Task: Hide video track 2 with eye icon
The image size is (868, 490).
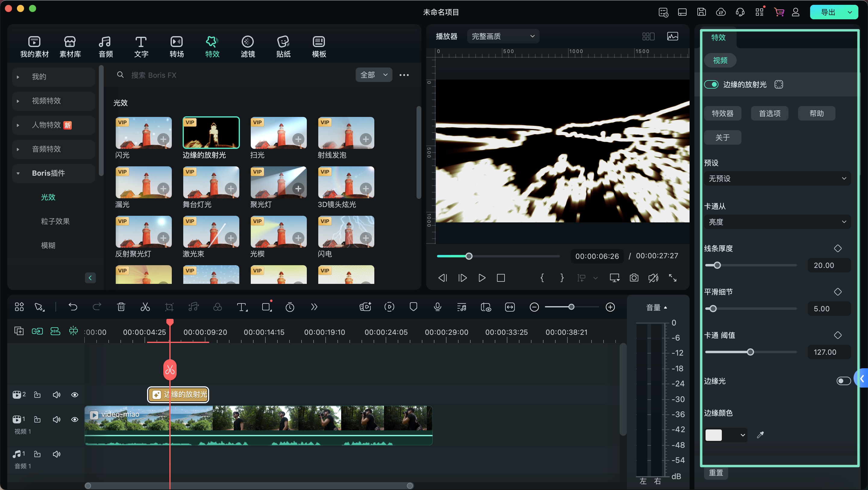Action: pyautogui.click(x=75, y=395)
